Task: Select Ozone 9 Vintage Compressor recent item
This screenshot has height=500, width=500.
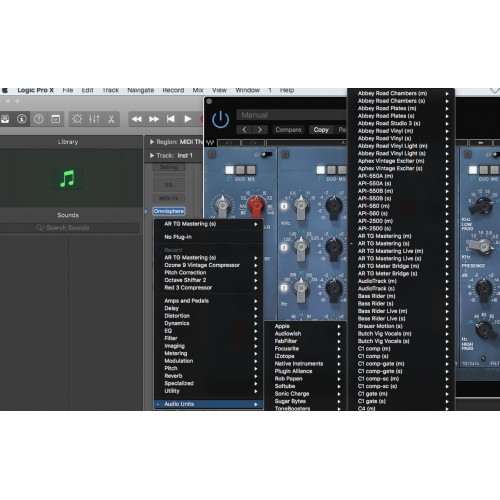Action: point(208,265)
